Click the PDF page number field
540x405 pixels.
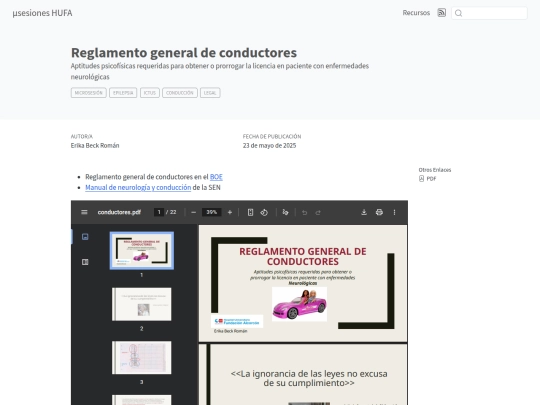pos(159,212)
